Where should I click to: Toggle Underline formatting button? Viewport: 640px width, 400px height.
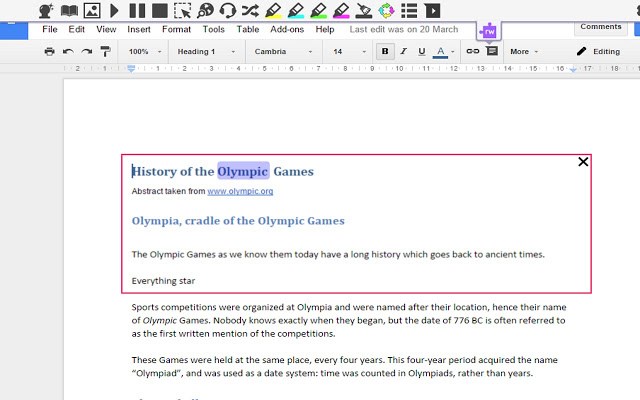coord(422,51)
